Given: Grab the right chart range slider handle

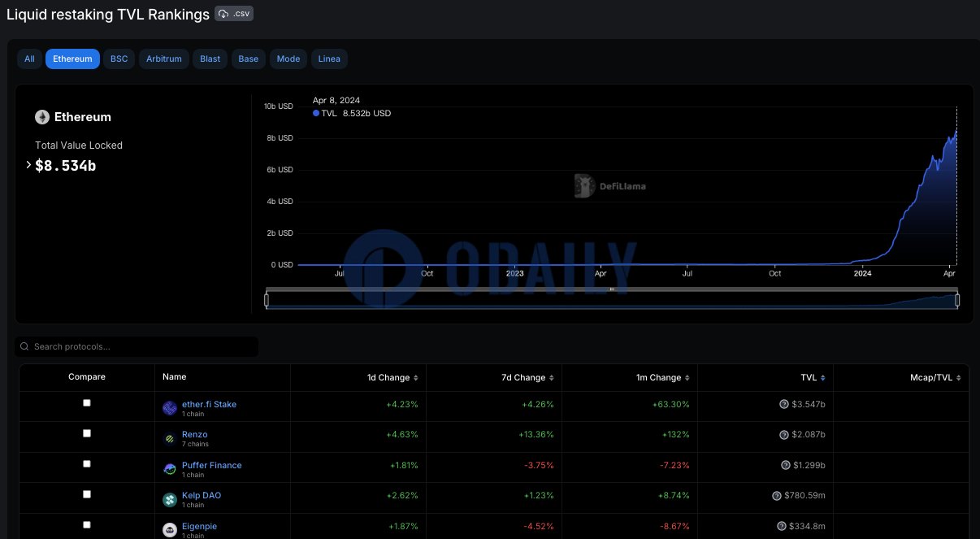Looking at the screenshot, I should tap(957, 300).
